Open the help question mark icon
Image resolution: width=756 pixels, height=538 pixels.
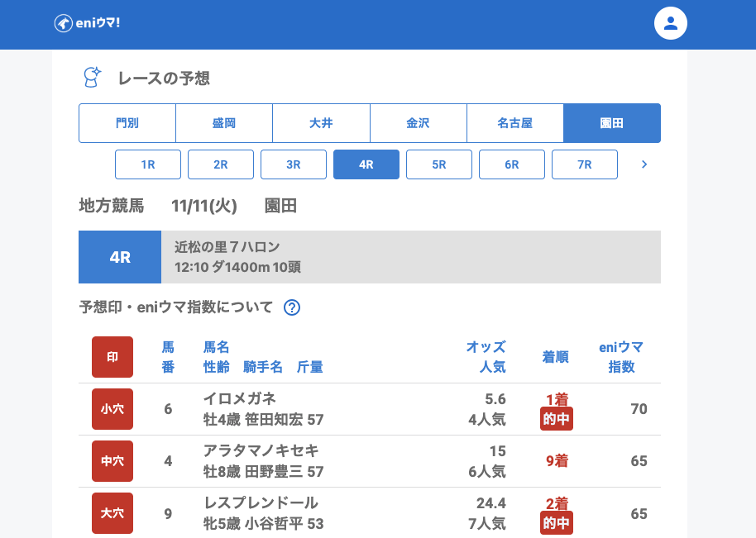point(292,307)
